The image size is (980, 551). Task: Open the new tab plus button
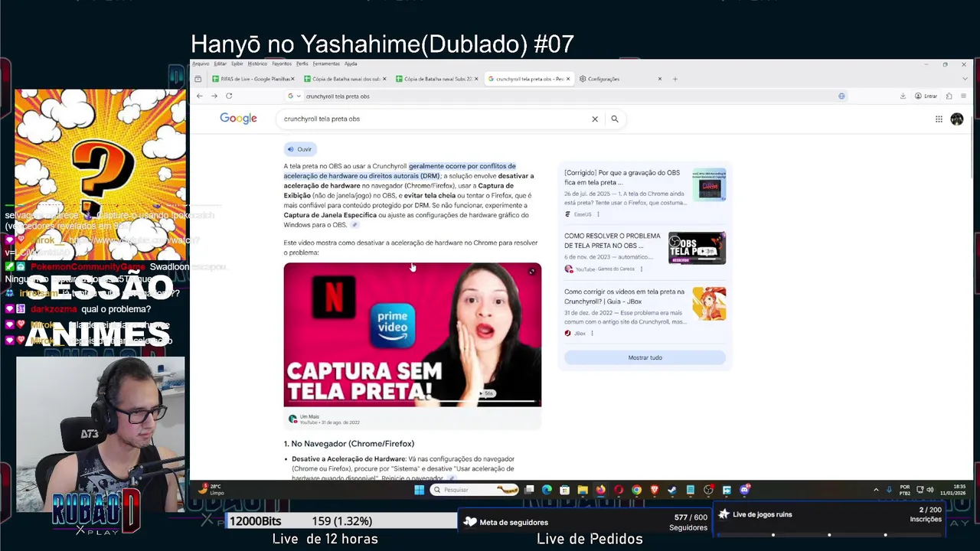(x=675, y=79)
